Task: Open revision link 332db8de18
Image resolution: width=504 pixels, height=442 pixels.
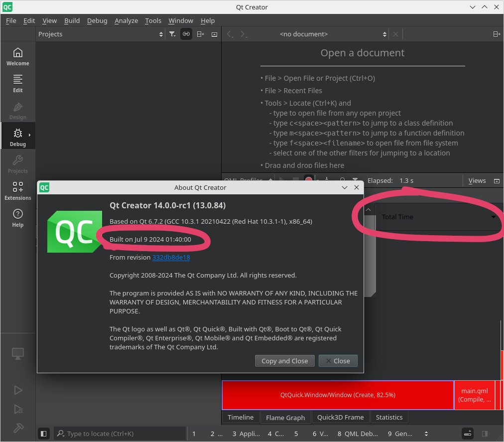Action: point(171,257)
